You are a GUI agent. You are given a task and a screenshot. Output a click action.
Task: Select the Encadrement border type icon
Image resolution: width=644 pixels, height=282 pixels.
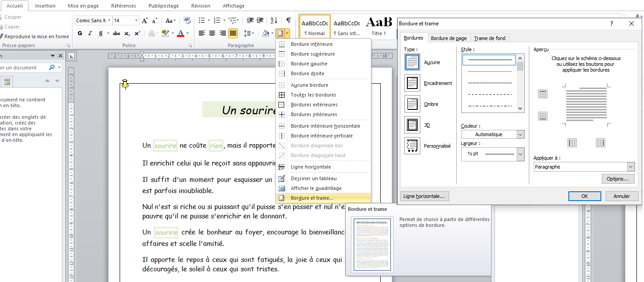[x=412, y=83]
